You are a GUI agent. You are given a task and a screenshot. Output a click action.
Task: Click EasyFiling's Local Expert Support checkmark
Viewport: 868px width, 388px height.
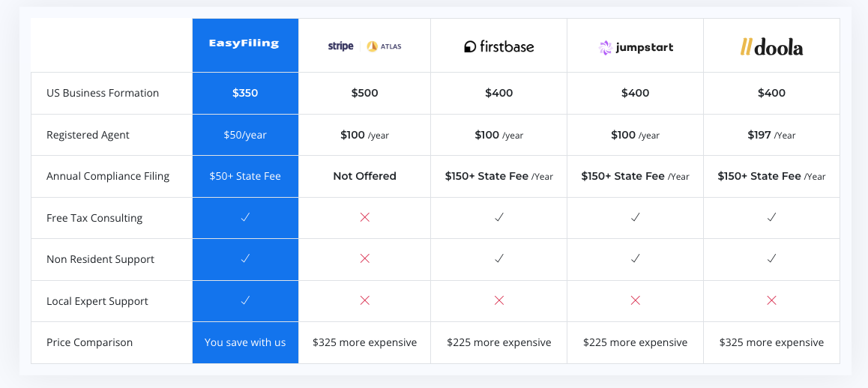245,300
